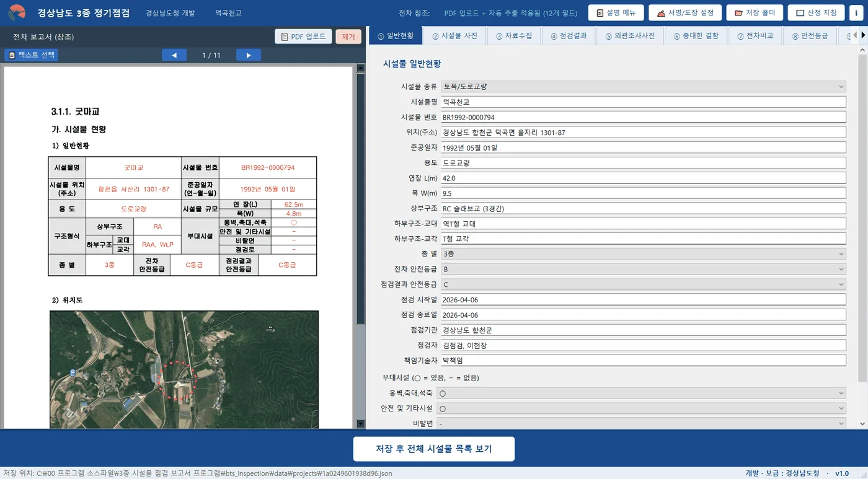Expand the 점검결과 안전등급 dropdown
Screen dimensions: 868x479
(x=644, y=284)
